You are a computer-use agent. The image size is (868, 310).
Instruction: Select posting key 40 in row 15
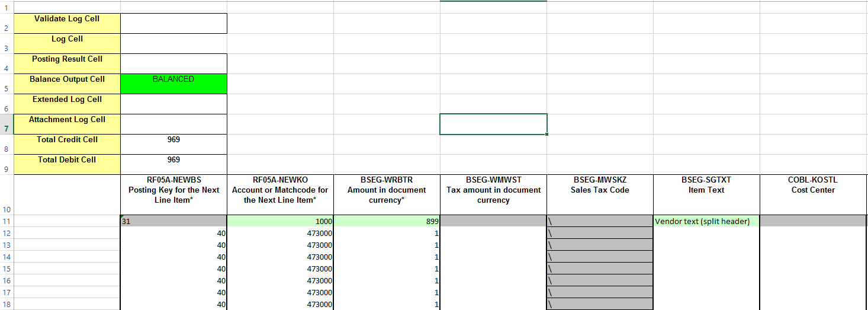click(x=173, y=269)
